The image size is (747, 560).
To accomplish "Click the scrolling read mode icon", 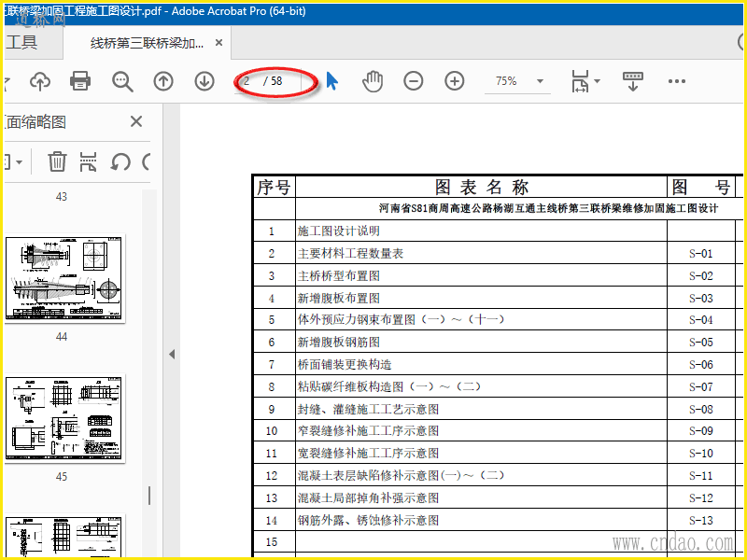I will pos(633,81).
